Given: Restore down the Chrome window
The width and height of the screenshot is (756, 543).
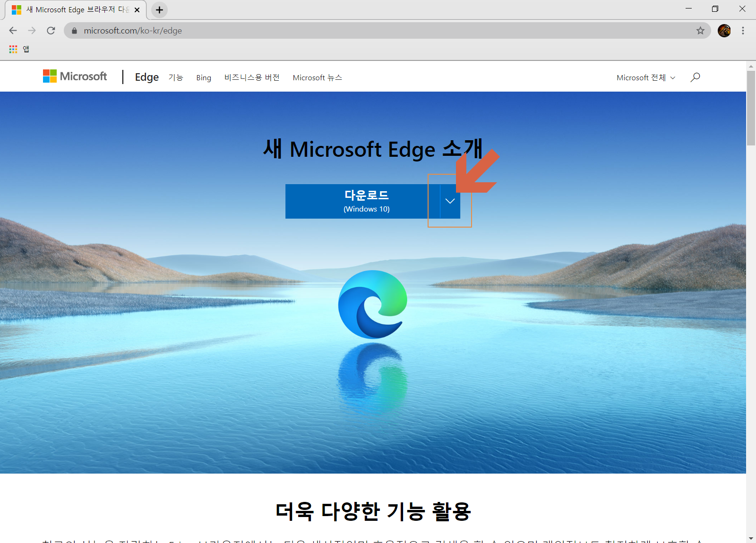Looking at the screenshot, I should click(715, 8).
